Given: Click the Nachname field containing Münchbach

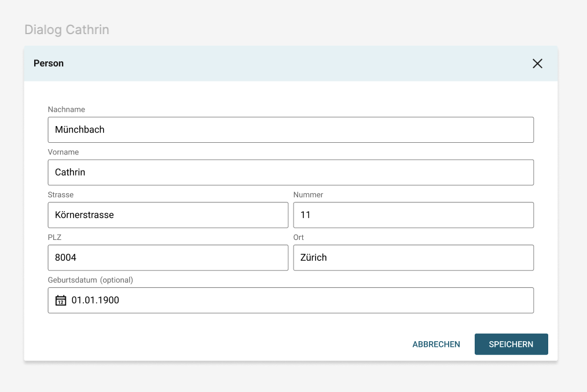Looking at the screenshot, I should 290,130.
